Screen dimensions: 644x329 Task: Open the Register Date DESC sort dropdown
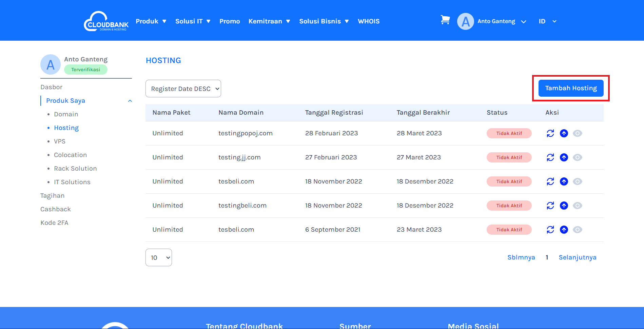tap(183, 89)
